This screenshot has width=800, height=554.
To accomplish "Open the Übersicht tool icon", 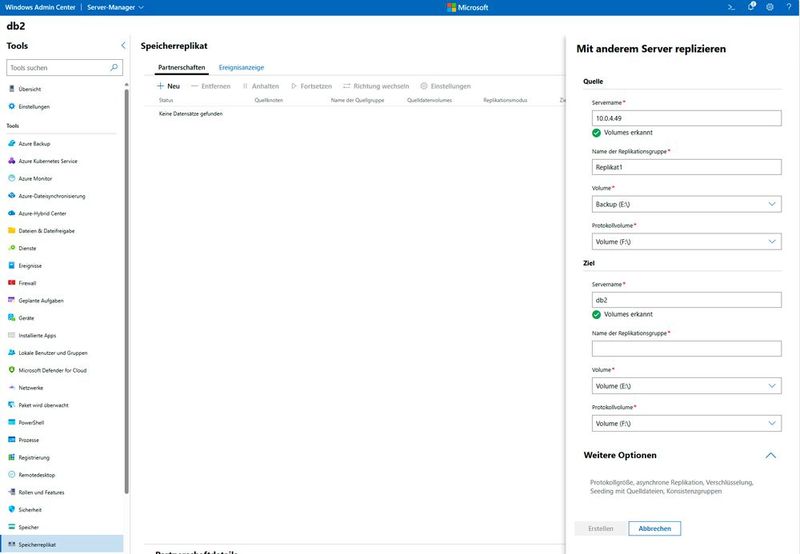I will [12, 89].
